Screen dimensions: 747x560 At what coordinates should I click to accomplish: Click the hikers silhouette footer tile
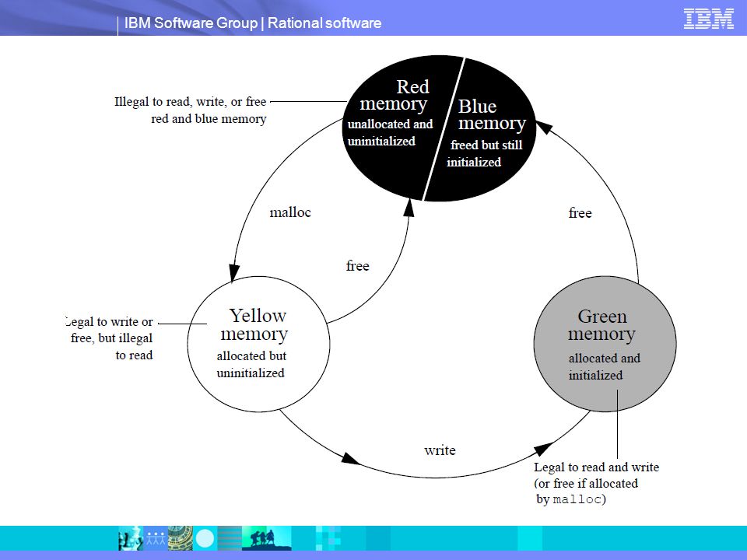pos(266,538)
